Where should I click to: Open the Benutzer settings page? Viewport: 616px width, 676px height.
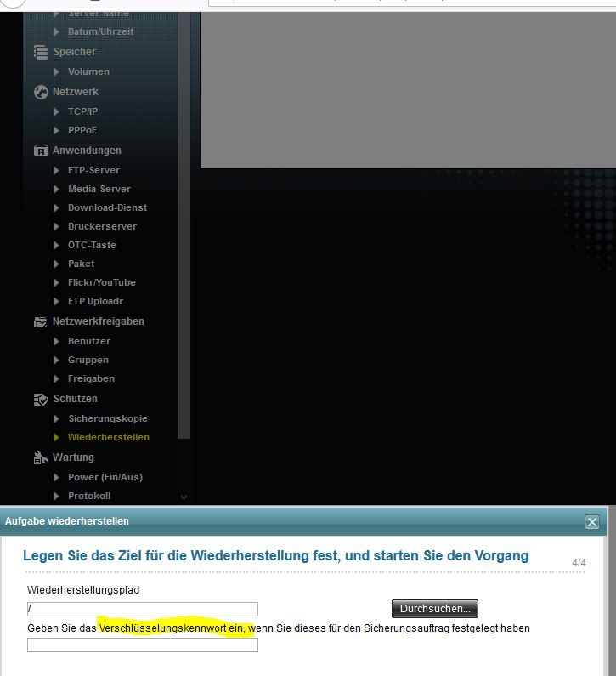pyautogui.click(x=89, y=341)
